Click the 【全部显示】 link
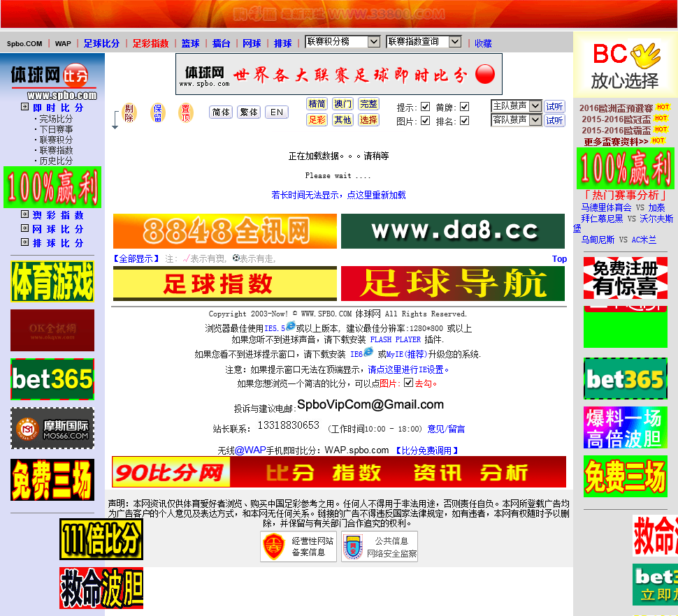Image resolution: width=678 pixels, height=616 pixels. pos(136,258)
